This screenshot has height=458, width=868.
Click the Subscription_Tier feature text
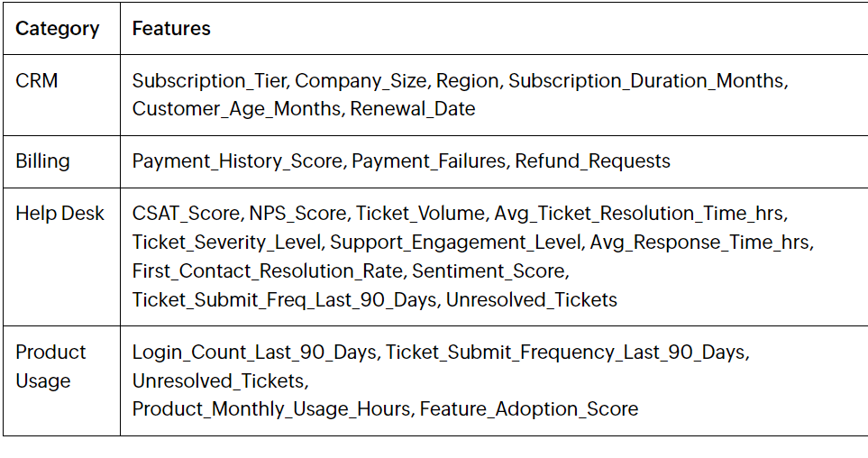209,81
